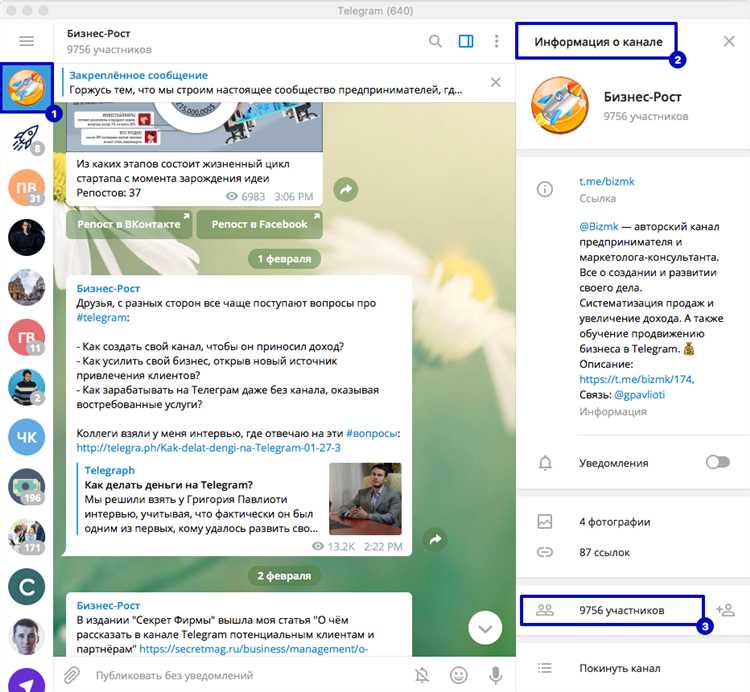Screen dimensions: 750x692
Task: Click the Репост в ВКонтакте button
Action: click(129, 224)
